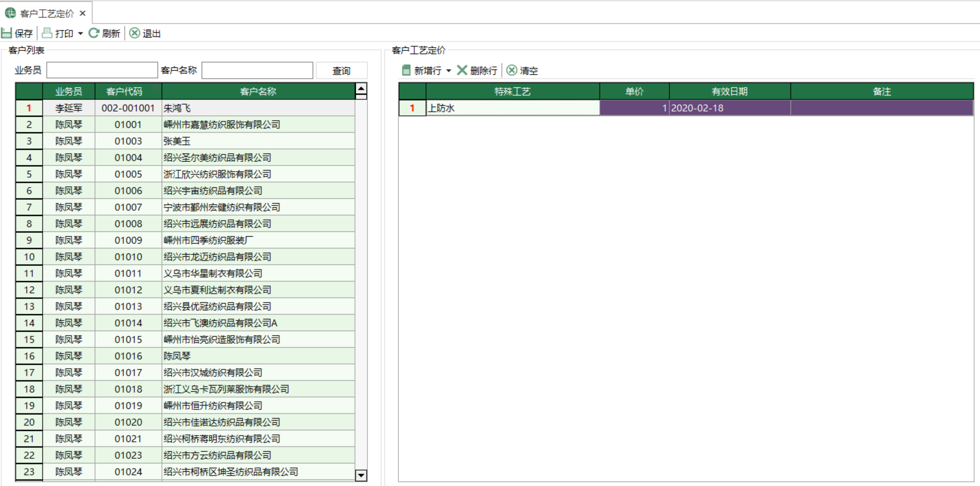Click the 上防水 special process cell
The width and height of the screenshot is (980, 486).
[513, 108]
